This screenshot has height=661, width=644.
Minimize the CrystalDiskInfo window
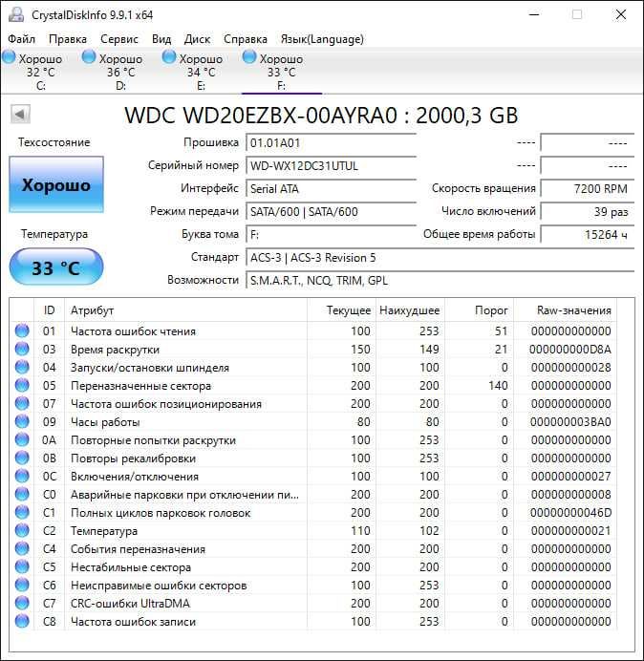point(534,14)
